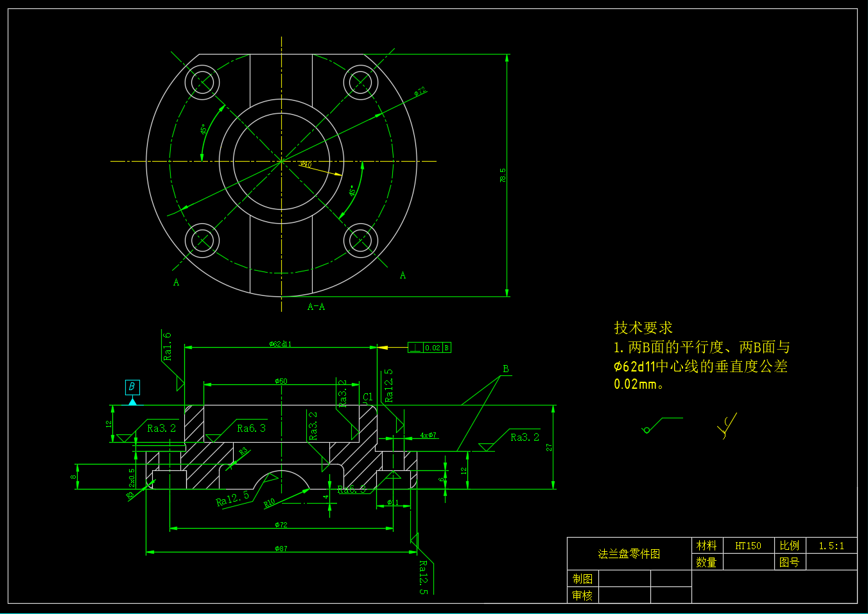Select the top-left bolt hole circle
This screenshot has width=868, height=614.
pyautogui.click(x=202, y=83)
